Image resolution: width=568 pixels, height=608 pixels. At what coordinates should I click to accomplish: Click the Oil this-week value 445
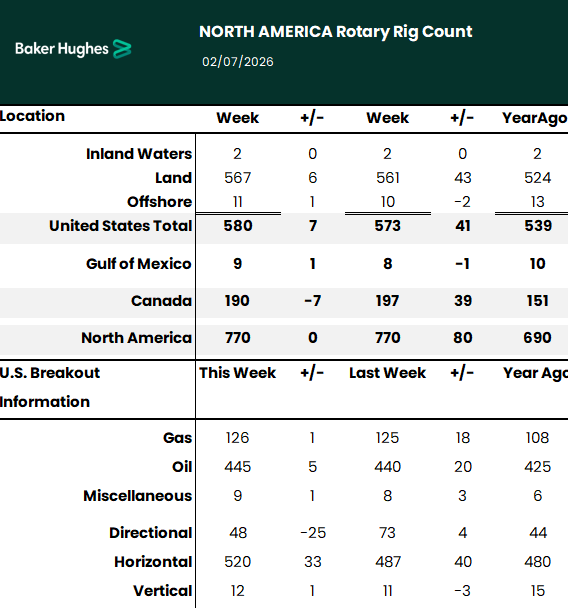click(238, 467)
